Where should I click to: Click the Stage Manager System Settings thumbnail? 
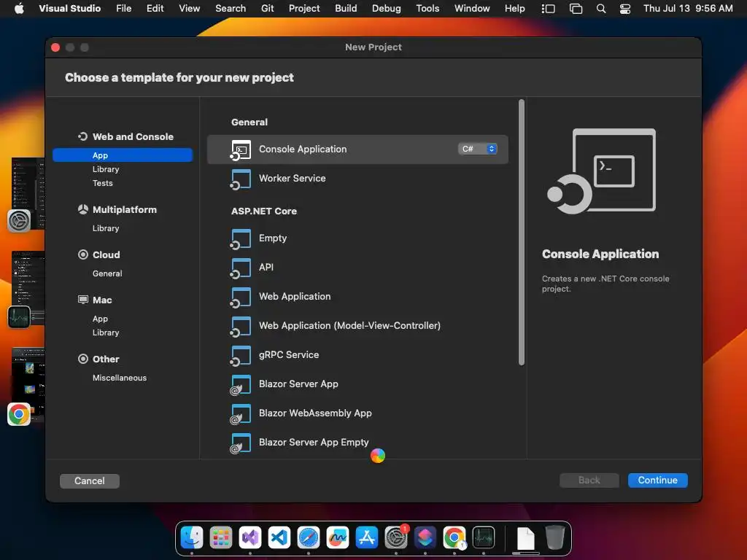click(x=28, y=193)
